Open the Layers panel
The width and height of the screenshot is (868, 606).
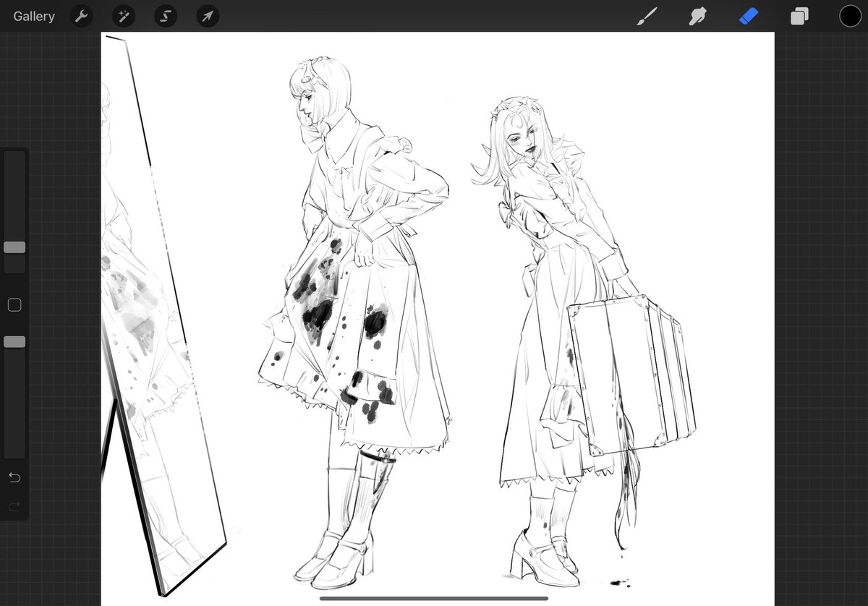click(799, 16)
